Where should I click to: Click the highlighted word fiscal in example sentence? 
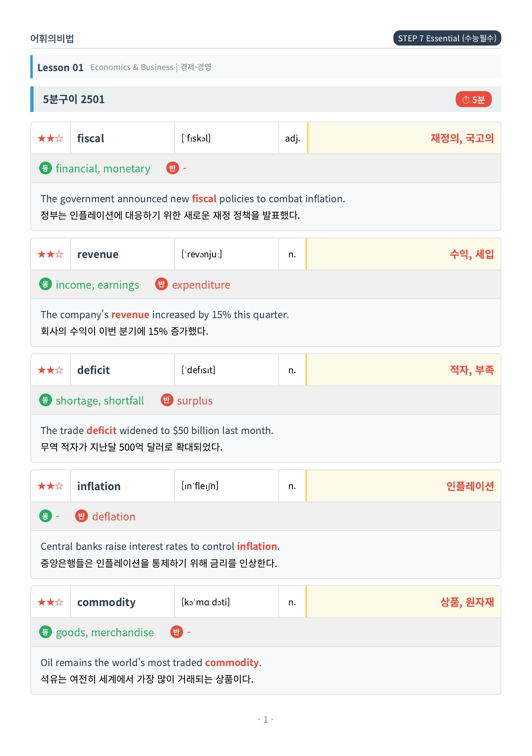(x=204, y=199)
